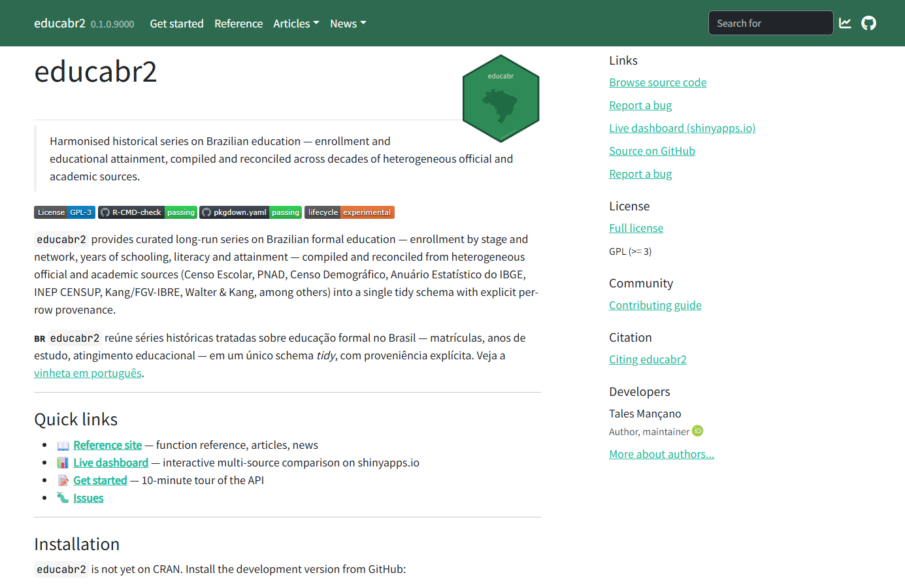The width and height of the screenshot is (905, 588).
Task: Click the Community sidebar heading
Action: (x=641, y=283)
